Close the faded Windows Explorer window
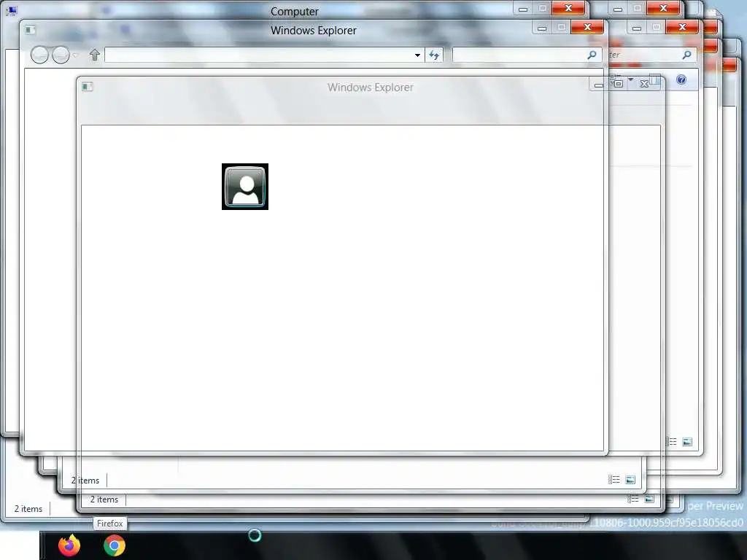The height and width of the screenshot is (560, 747). click(644, 84)
